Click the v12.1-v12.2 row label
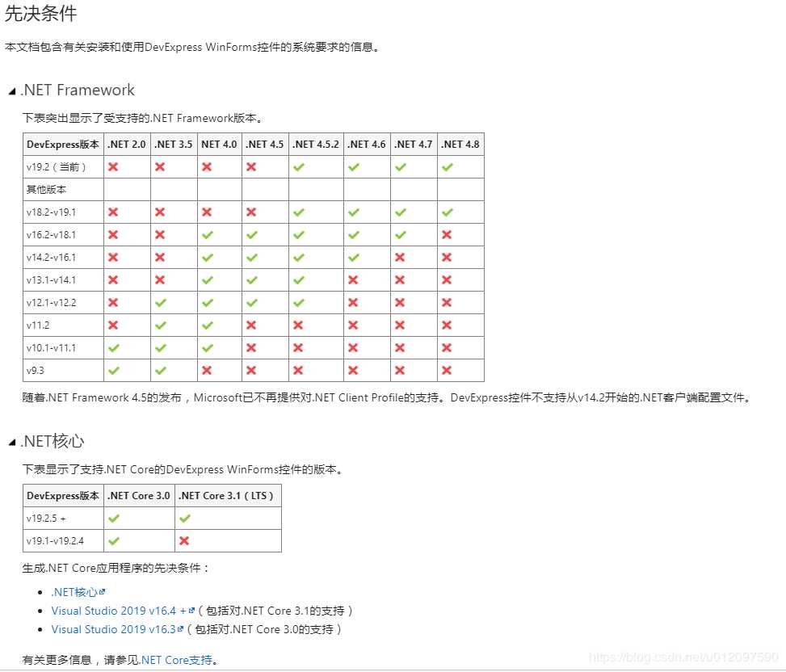Image resolution: width=786 pixels, height=672 pixels. [51, 302]
